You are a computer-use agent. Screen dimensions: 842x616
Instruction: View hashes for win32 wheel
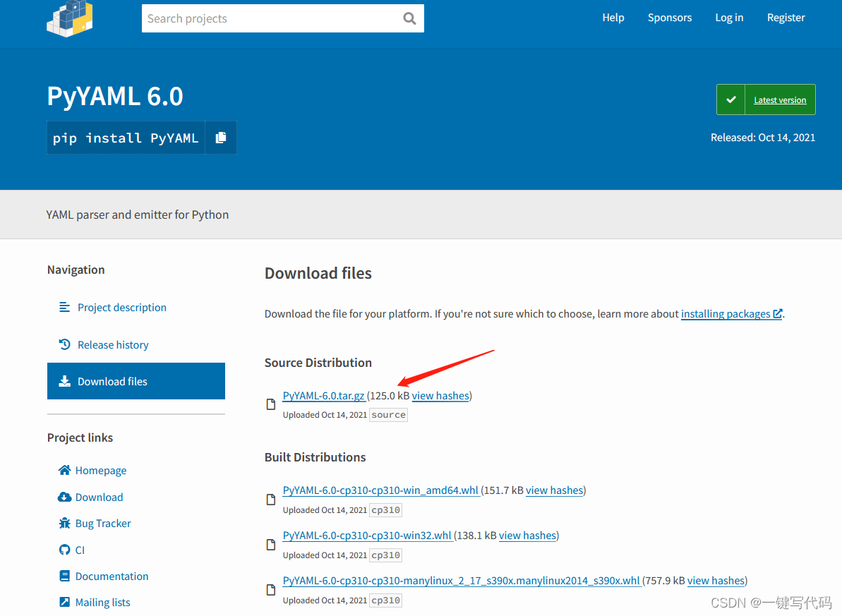click(x=527, y=536)
